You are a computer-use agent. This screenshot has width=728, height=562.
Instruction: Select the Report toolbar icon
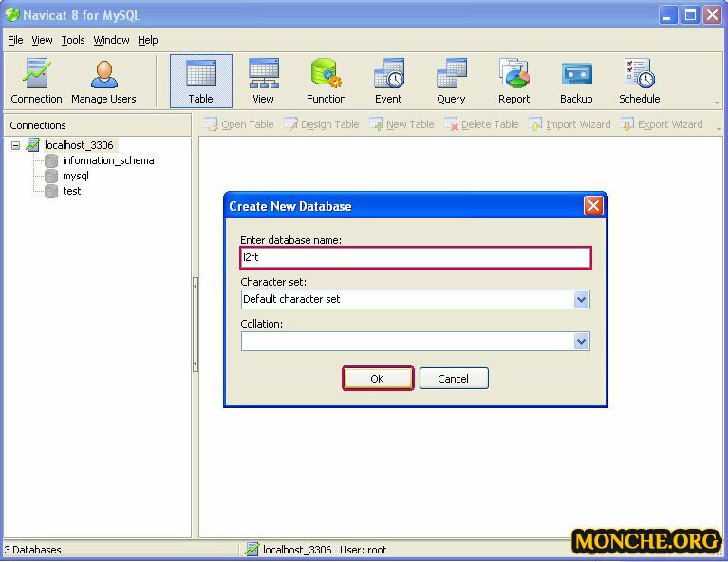513,81
